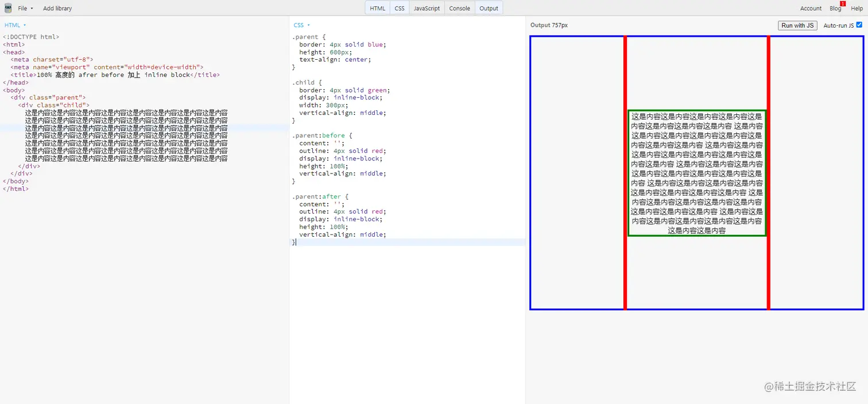Click the JS Bin logo icon
The width and height of the screenshot is (868, 404).
pos(8,8)
